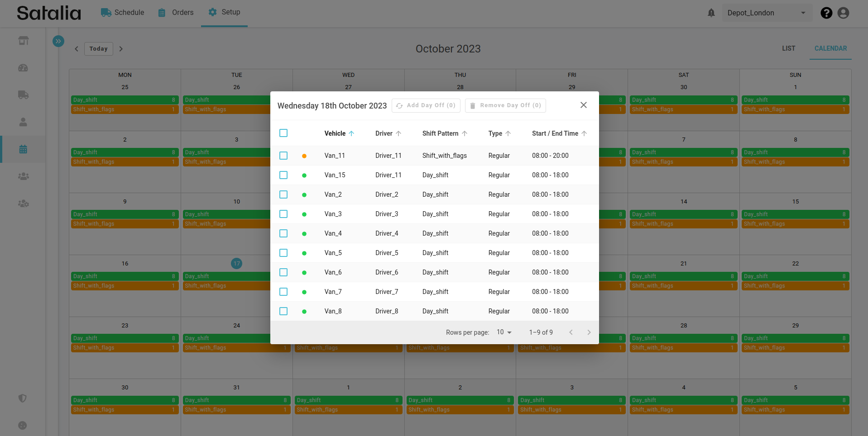The height and width of the screenshot is (436, 868).
Task: Open the shield icon in sidebar
Action: pyautogui.click(x=23, y=398)
